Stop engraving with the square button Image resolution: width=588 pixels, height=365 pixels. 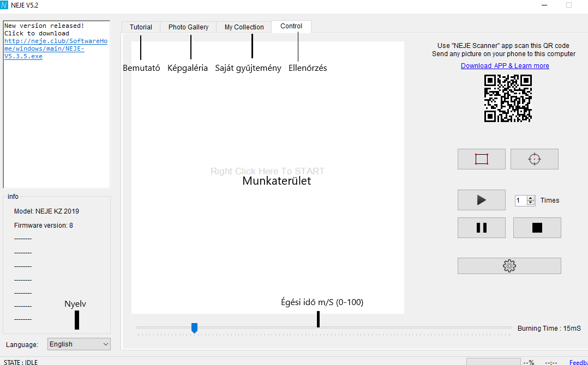click(x=537, y=228)
